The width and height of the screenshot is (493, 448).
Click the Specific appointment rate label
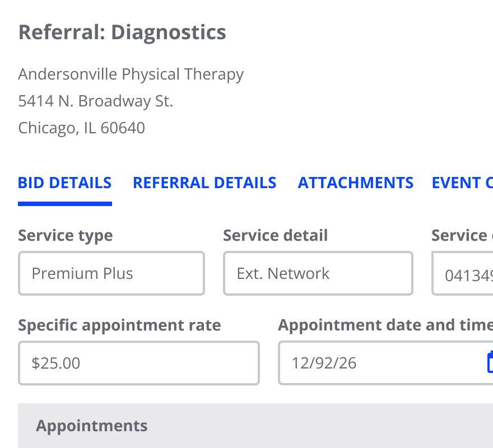click(119, 325)
